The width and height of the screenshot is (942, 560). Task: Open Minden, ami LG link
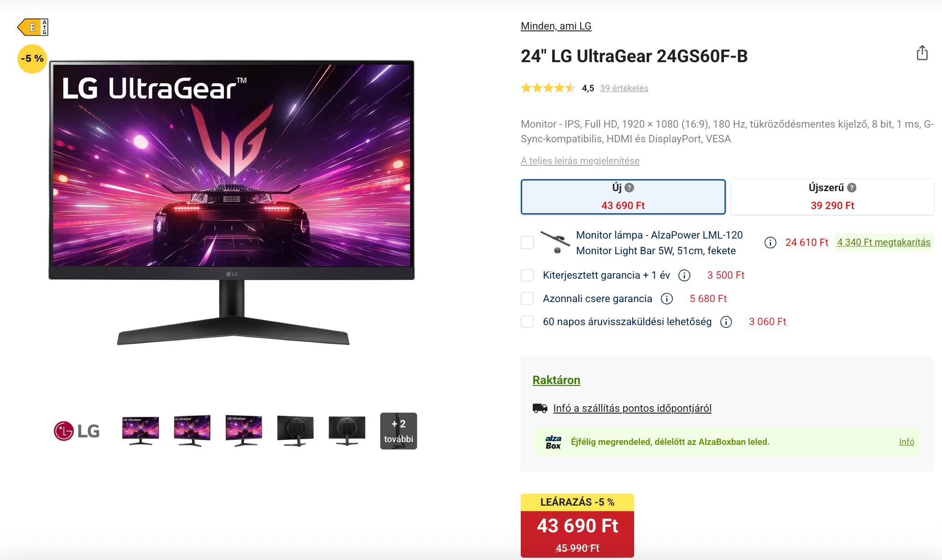pyautogui.click(x=556, y=26)
